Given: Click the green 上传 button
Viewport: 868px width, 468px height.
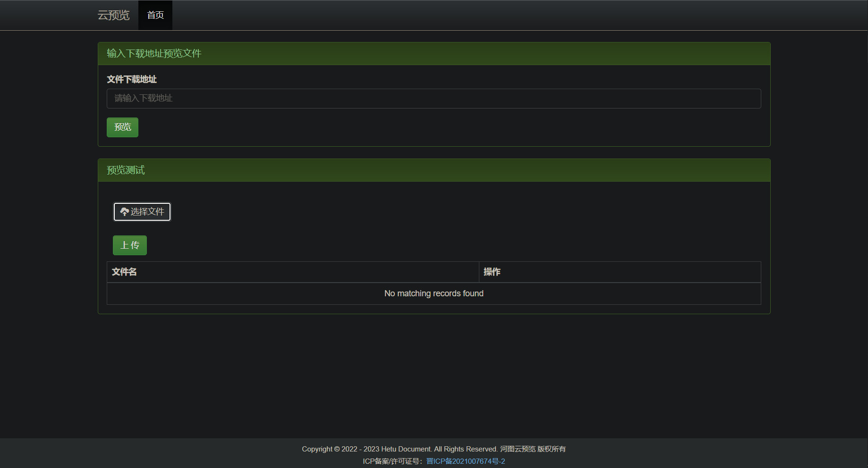Looking at the screenshot, I should (x=130, y=245).
